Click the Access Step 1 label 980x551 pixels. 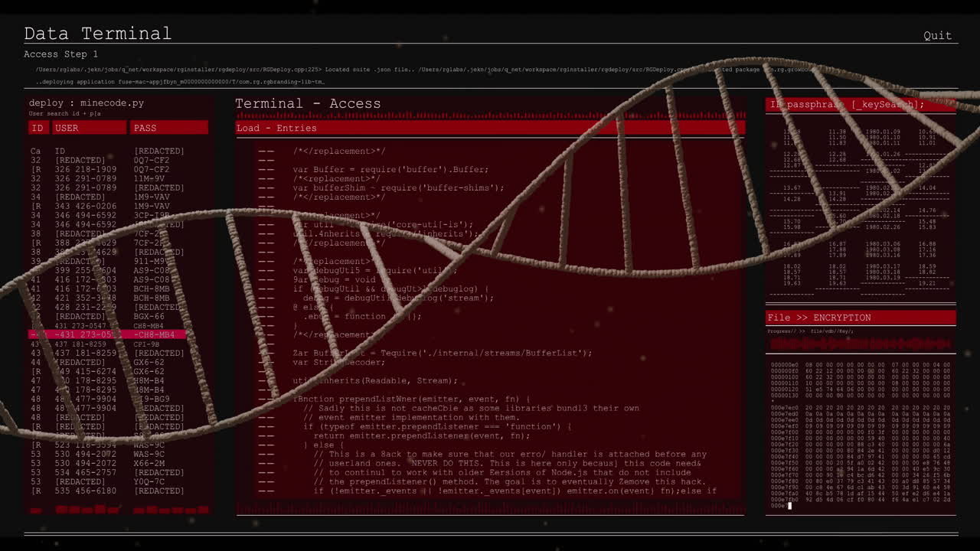tap(60, 54)
